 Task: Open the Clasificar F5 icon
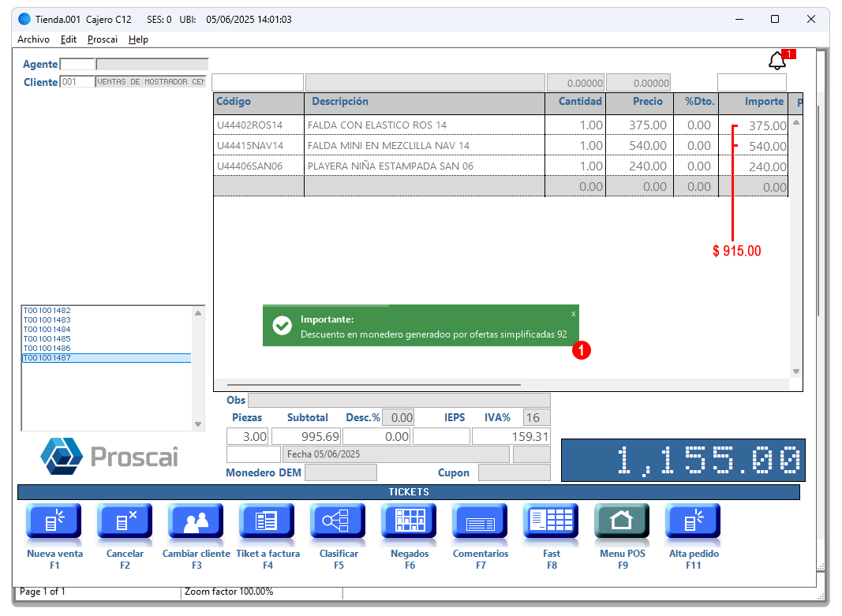(338, 521)
